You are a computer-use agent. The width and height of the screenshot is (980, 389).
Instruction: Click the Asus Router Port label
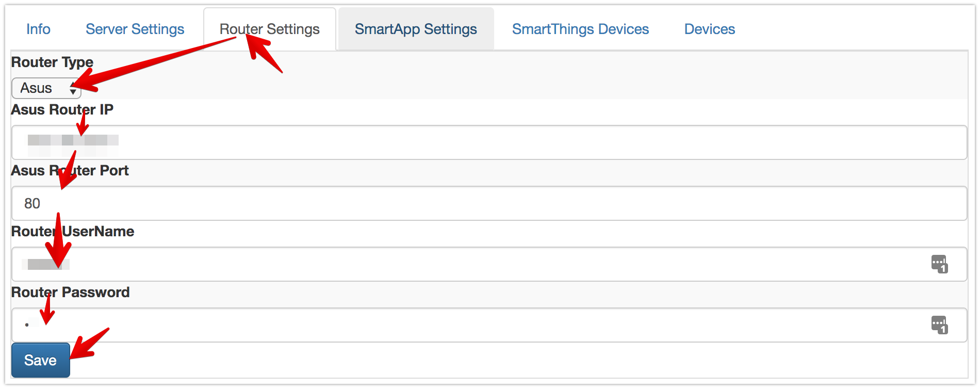coord(70,171)
